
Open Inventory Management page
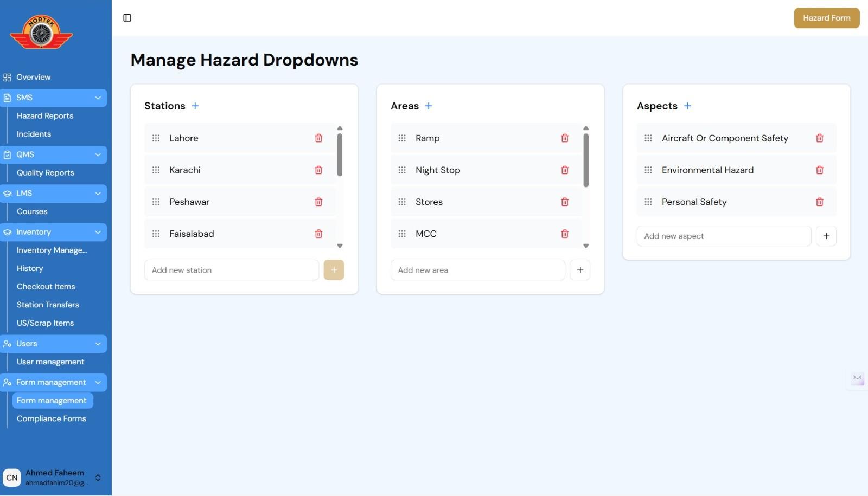click(52, 250)
